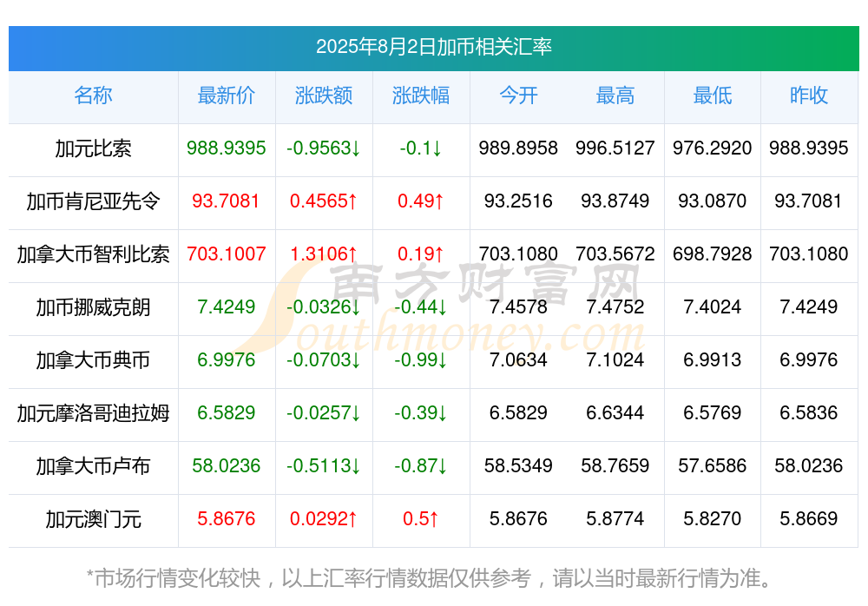Click the change percent -0.99↓
The width and height of the screenshot is (868, 606).
pyautogui.click(x=421, y=360)
